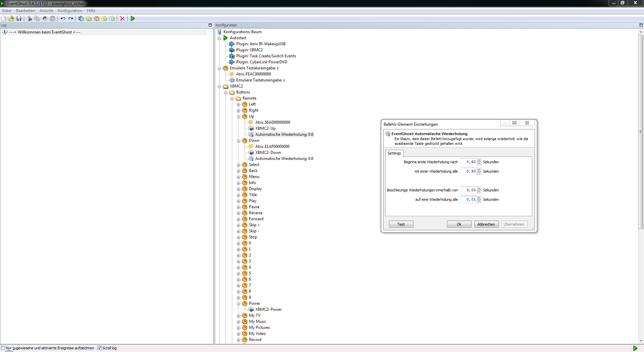Click the New file toolbar icon
This screenshot has height=352, width=644.
[x=4, y=18]
